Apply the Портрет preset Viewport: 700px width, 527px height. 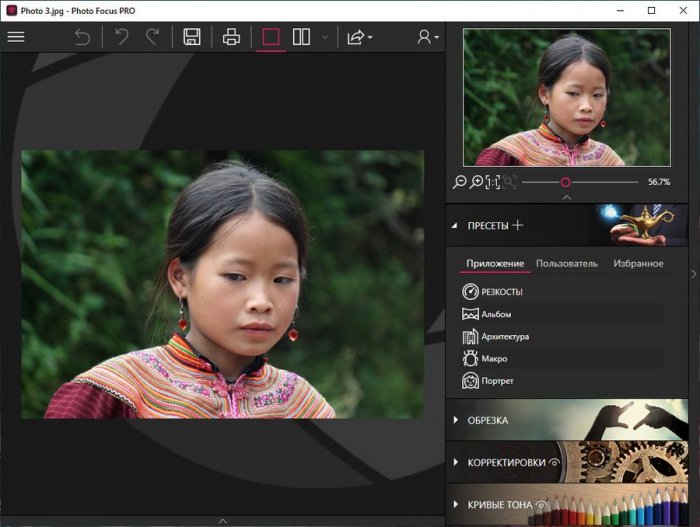497,381
